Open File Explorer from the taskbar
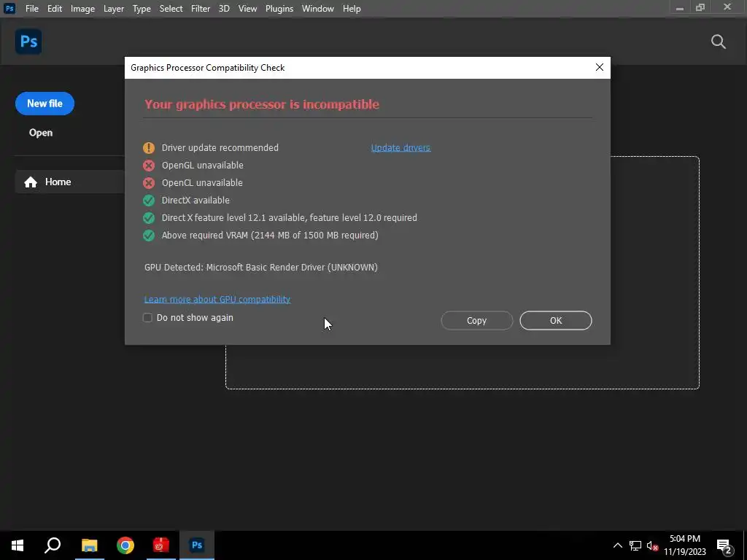 tap(89, 545)
